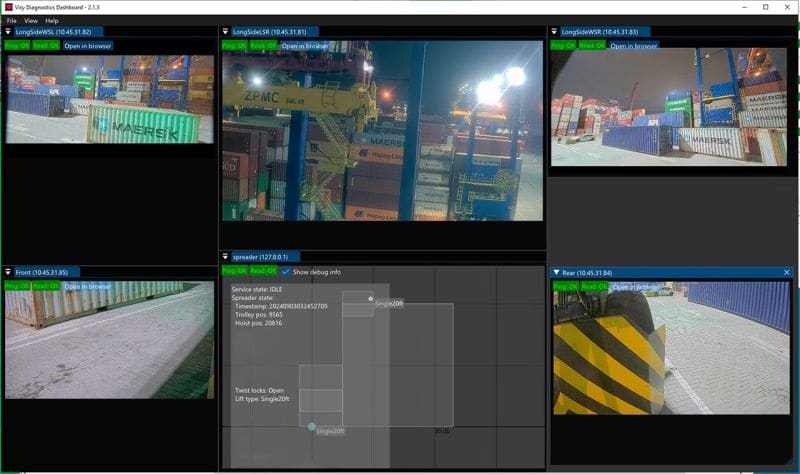The height and width of the screenshot is (474, 800).
Task: Collapse the Rear camera panel triangle
Action: pos(556,273)
